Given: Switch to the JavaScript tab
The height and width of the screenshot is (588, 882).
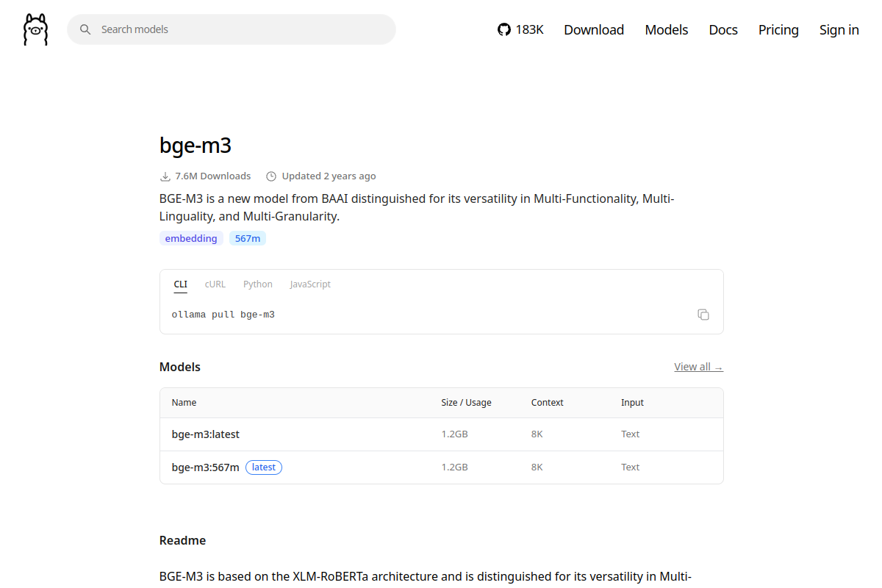Looking at the screenshot, I should point(310,284).
